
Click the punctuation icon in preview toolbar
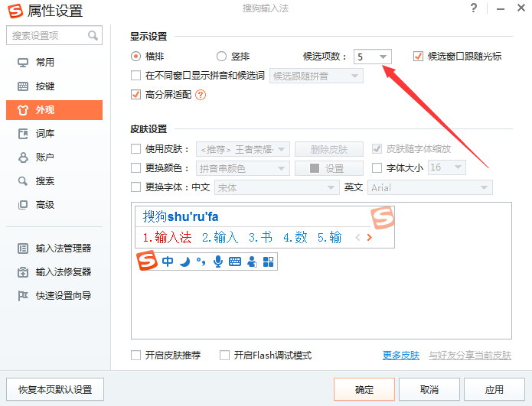point(201,261)
